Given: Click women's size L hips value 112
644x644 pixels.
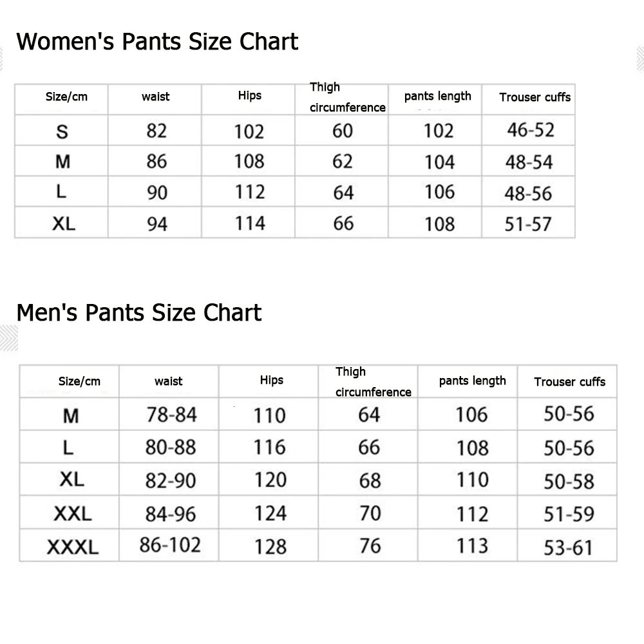Looking at the screenshot, I should [x=249, y=192].
